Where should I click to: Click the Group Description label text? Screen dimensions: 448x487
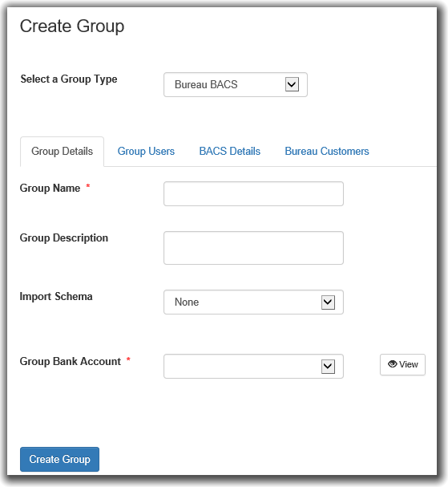(x=64, y=238)
